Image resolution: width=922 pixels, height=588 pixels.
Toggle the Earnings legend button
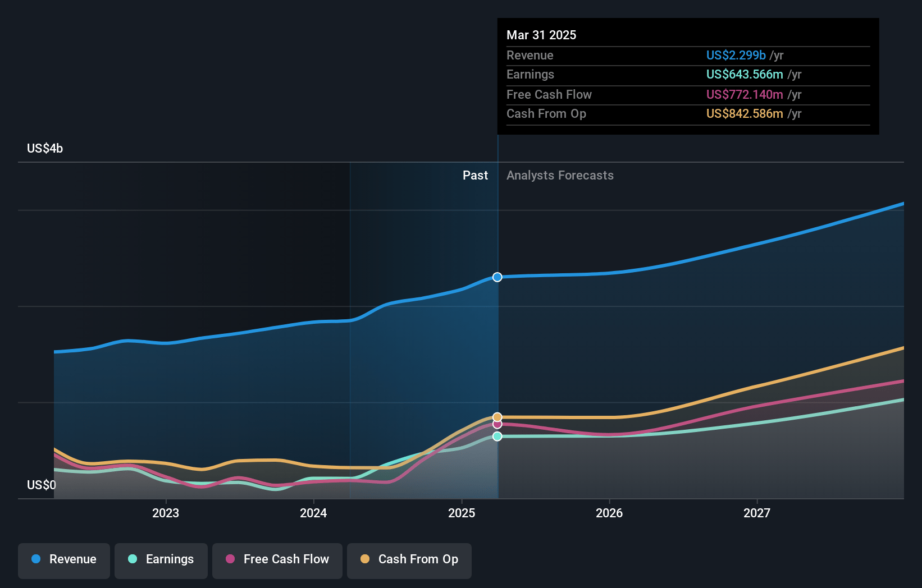tap(161, 560)
